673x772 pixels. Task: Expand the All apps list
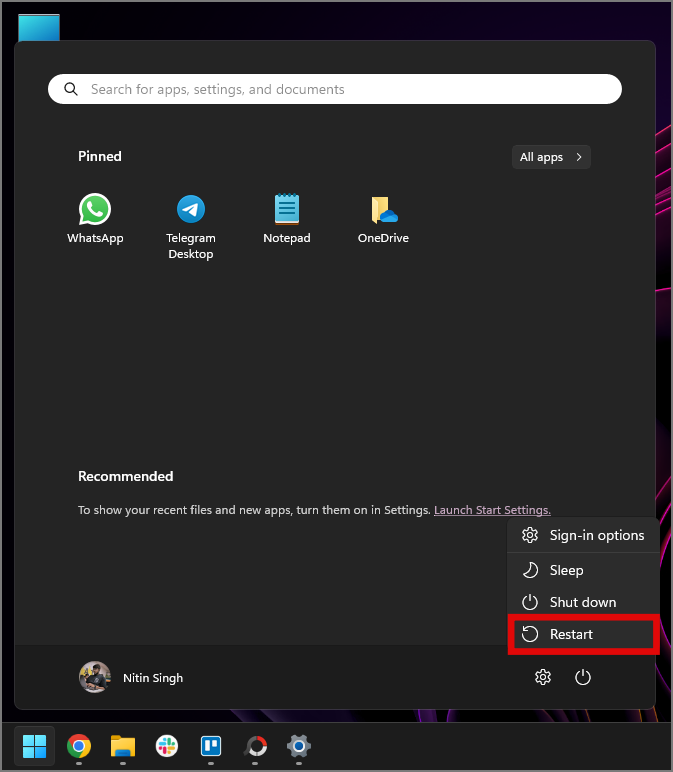[551, 157]
